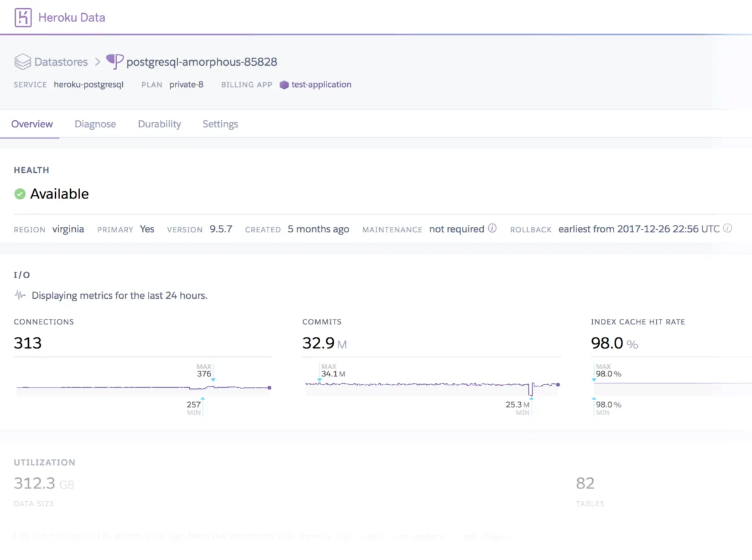Navigate to Datastores breadcrumb link
The image size is (752, 560).
pos(61,62)
